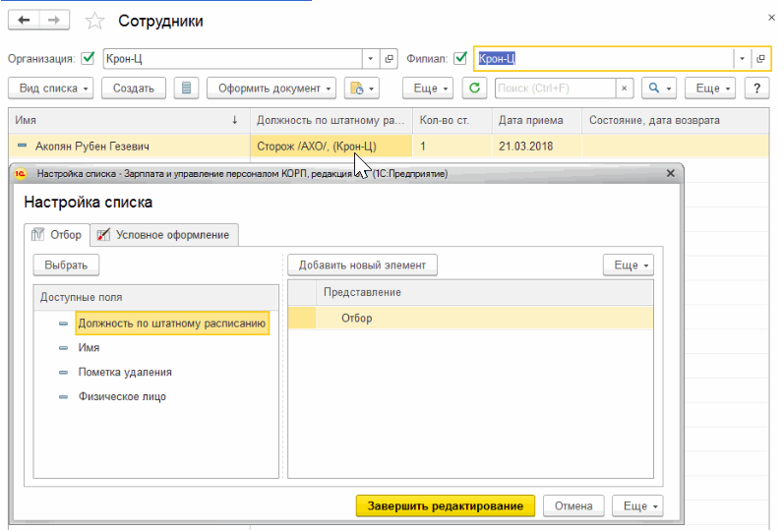Click the Завершить редактирование button
The width and height of the screenshot is (784, 532).
[x=446, y=506]
